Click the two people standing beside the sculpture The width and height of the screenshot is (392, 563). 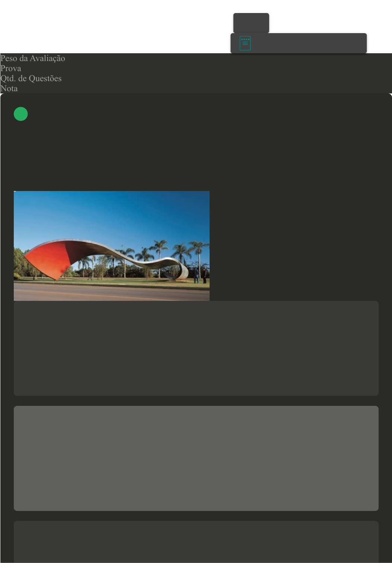[x=200, y=276]
